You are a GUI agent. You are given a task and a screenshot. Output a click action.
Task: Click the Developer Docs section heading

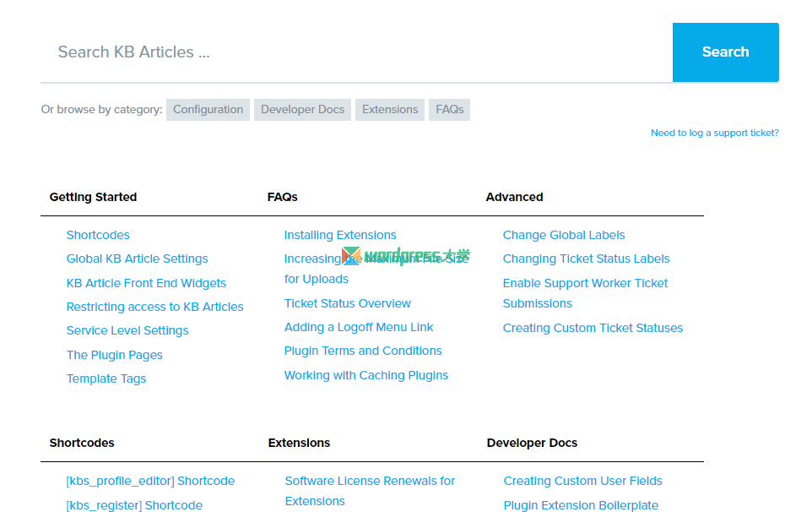532,443
